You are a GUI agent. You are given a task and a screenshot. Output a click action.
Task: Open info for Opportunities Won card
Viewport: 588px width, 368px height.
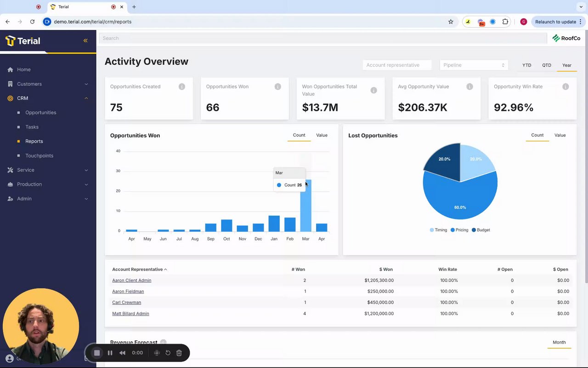click(277, 86)
